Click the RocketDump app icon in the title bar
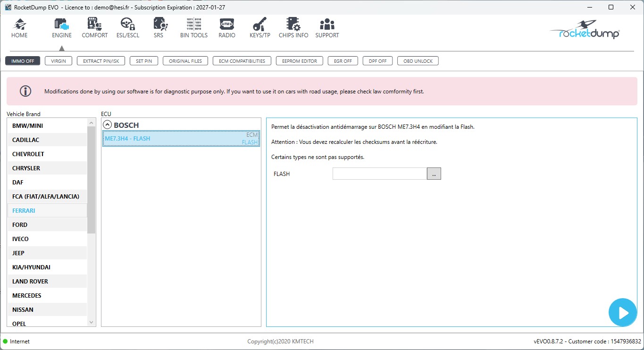The height and width of the screenshot is (350, 644). [x=7, y=7]
